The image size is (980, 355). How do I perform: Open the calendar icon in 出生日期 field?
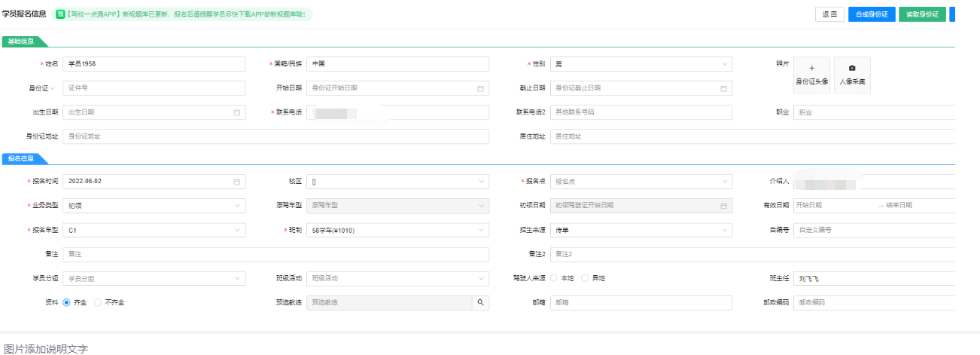click(x=236, y=112)
